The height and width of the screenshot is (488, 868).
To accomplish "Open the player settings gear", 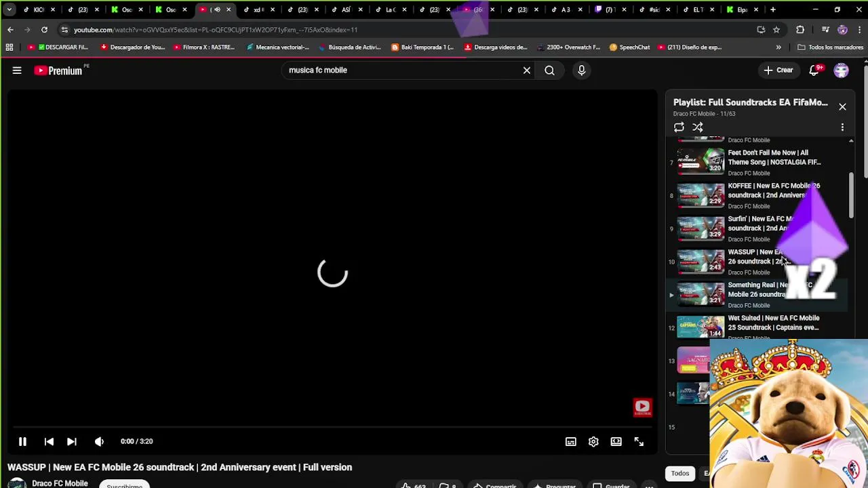I will point(593,441).
